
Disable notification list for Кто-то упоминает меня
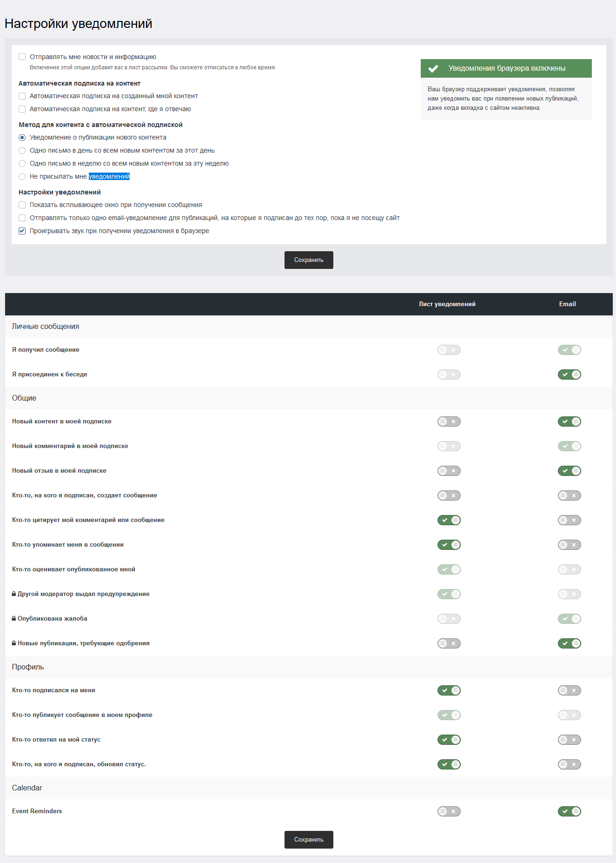tap(449, 545)
